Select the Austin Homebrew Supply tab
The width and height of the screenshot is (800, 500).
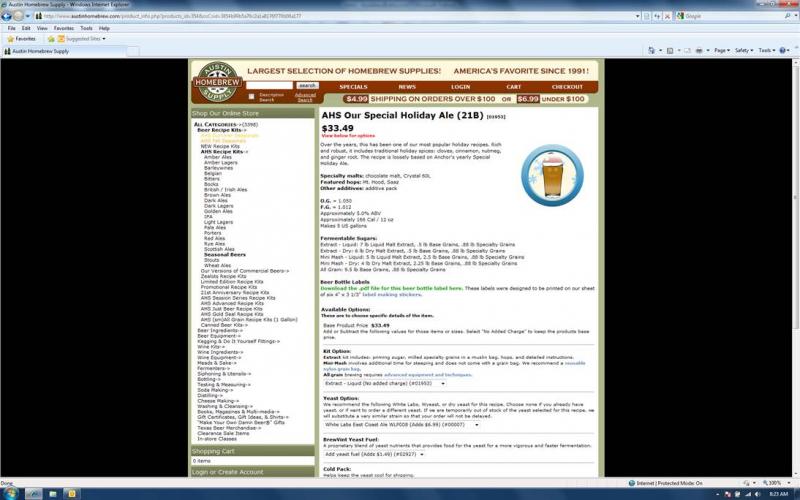pyautogui.click(x=64, y=51)
